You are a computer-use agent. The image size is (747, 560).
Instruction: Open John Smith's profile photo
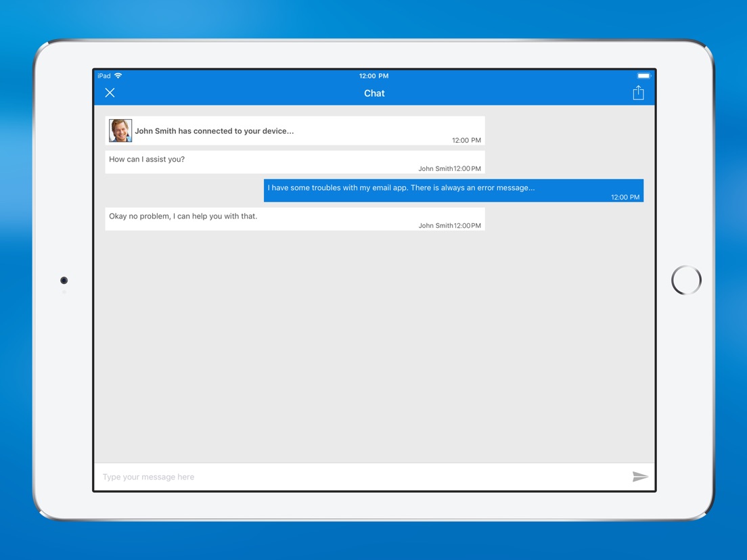point(120,131)
